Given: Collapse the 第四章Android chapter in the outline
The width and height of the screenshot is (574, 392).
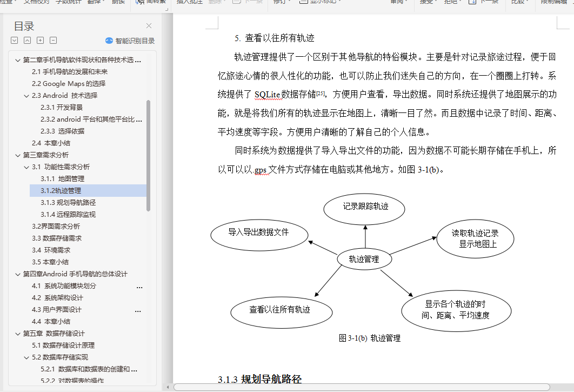Looking at the screenshot, I should 18,275.
